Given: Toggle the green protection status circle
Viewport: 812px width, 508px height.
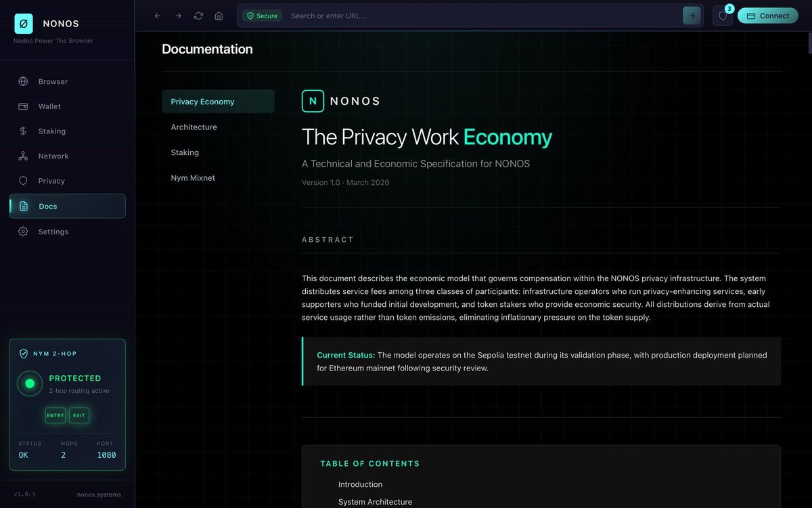Looking at the screenshot, I should [30, 383].
